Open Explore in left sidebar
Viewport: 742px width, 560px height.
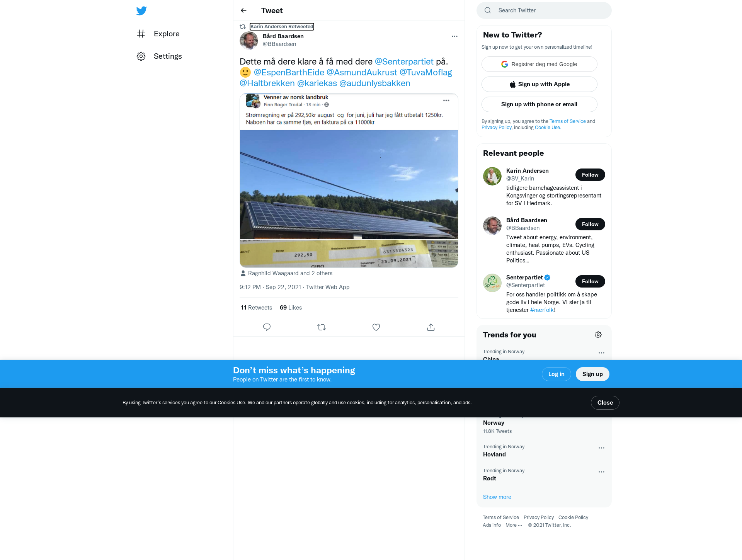tap(158, 34)
